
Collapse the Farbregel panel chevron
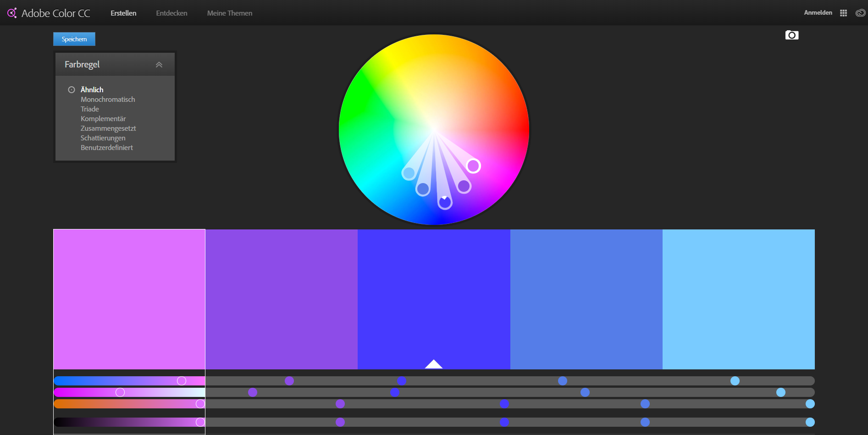159,65
